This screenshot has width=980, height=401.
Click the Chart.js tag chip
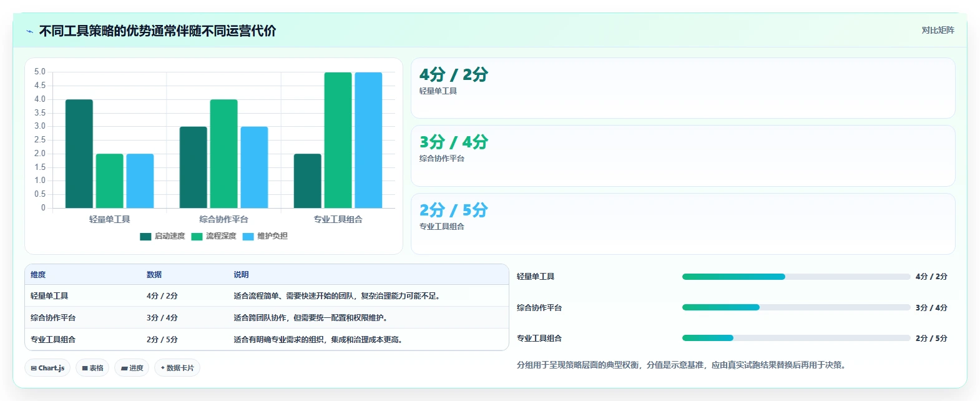(47, 368)
